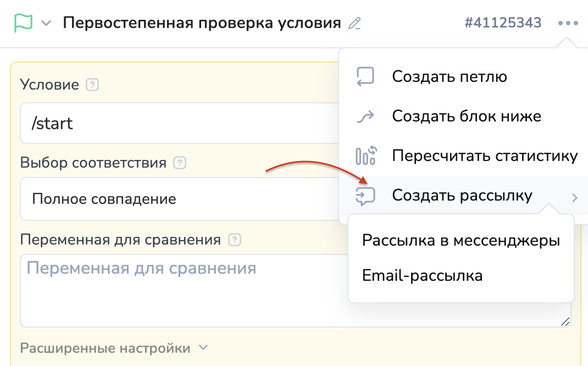Choose Создать блок ниже option
This screenshot has height=366, width=588.
pyautogui.click(x=466, y=117)
